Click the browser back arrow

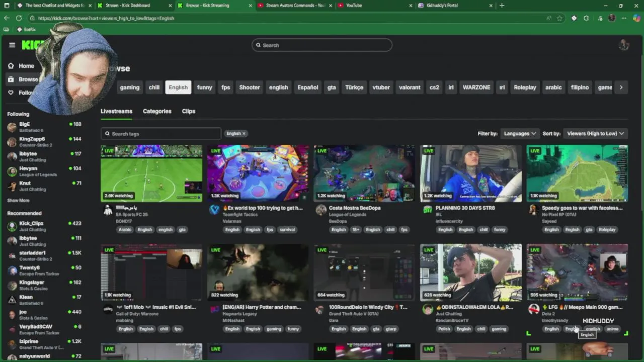(7, 18)
